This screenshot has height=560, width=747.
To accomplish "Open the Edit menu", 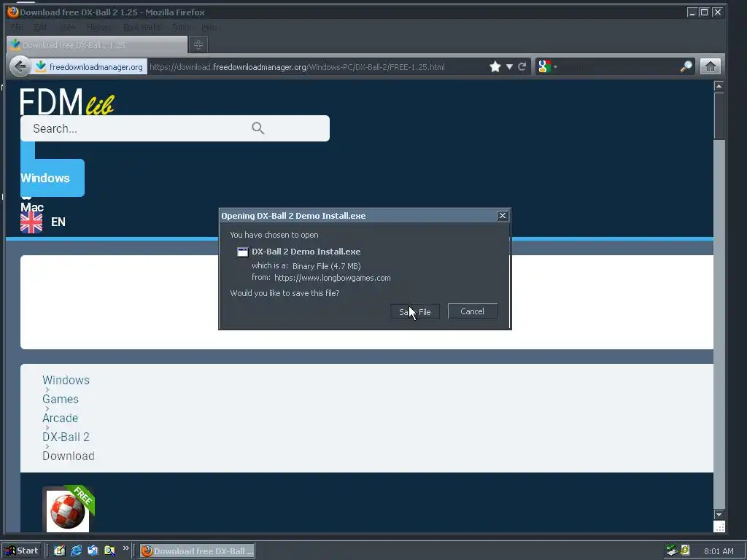I will pos(40,27).
